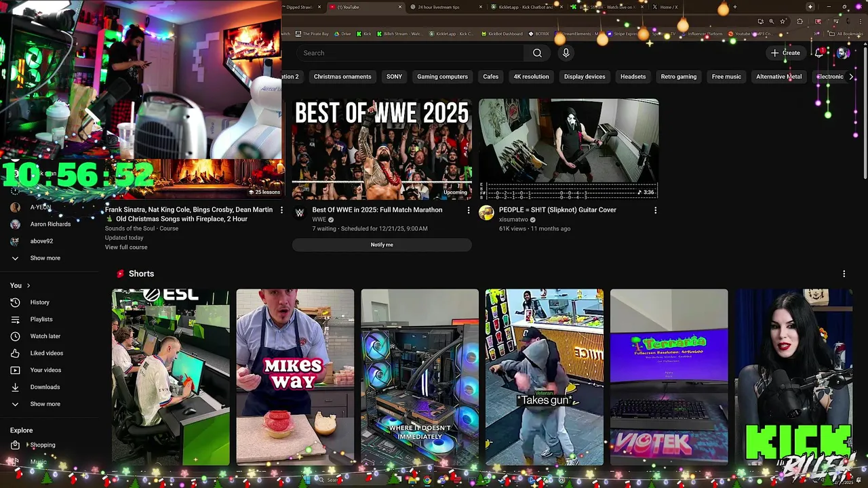Open the Drive bookmark
Screen dimensions: 868x488
click(342, 34)
